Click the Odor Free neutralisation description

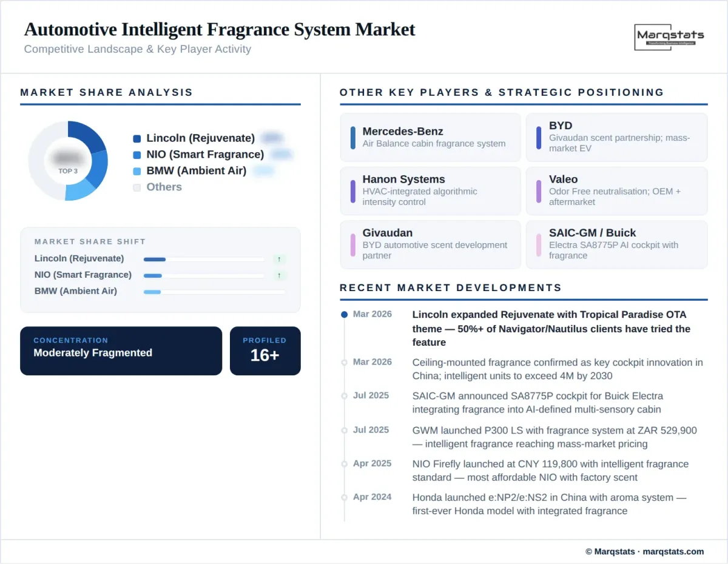[x=615, y=196]
